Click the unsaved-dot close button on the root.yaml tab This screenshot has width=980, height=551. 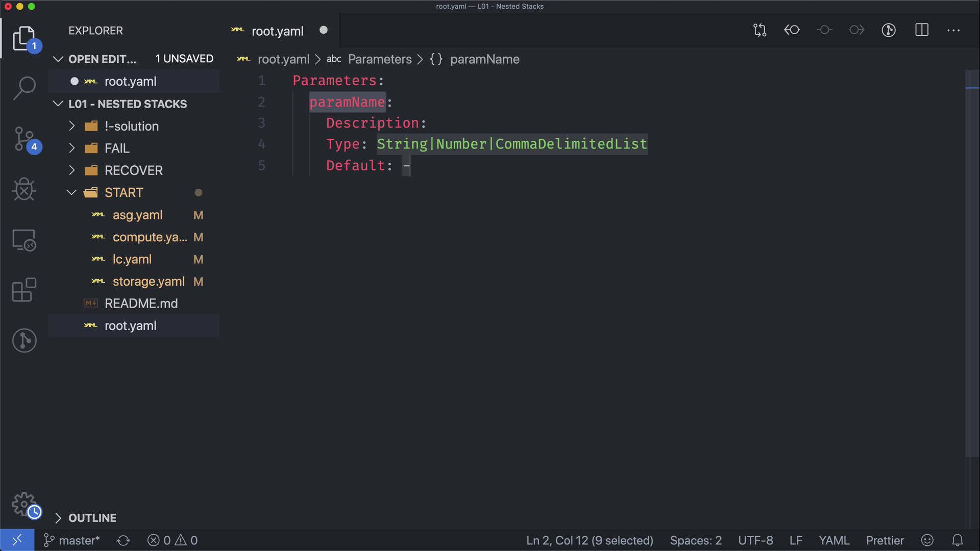coord(323,30)
